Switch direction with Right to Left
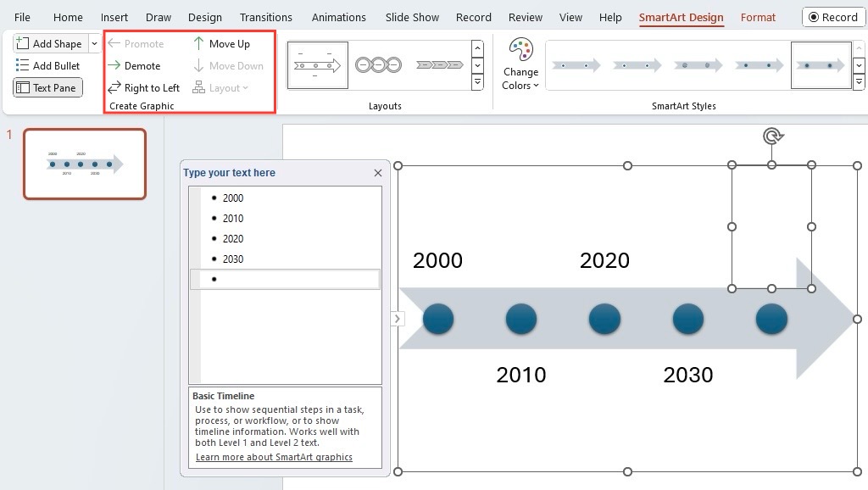 click(144, 88)
